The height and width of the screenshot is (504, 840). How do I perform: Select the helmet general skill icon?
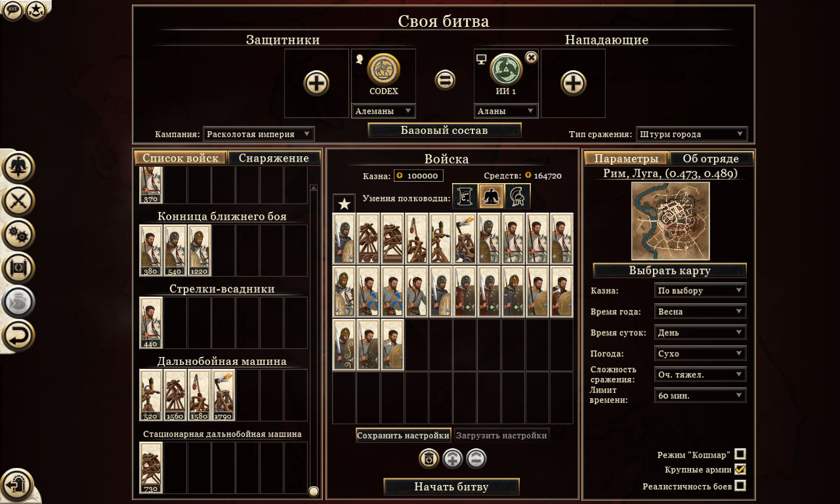518,196
